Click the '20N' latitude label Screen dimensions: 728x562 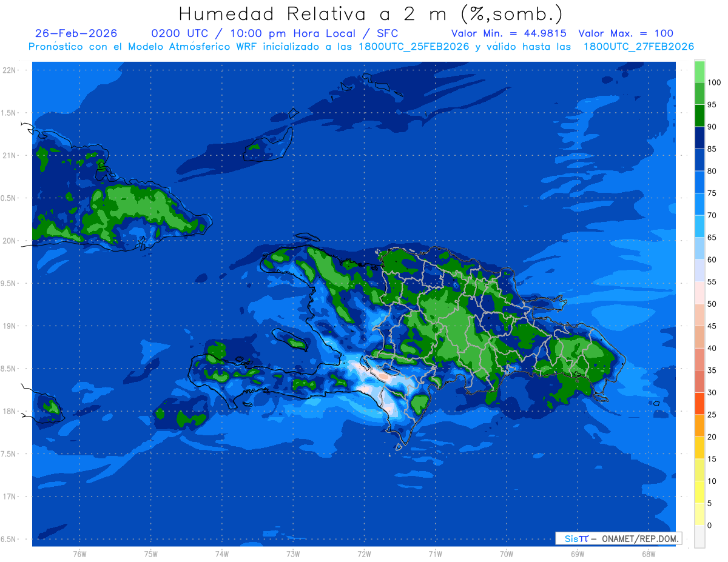[x=10, y=241]
